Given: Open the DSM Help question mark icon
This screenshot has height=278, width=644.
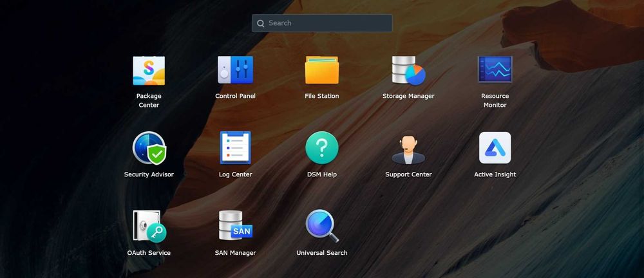Looking at the screenshot, I should tap(322, 148).
